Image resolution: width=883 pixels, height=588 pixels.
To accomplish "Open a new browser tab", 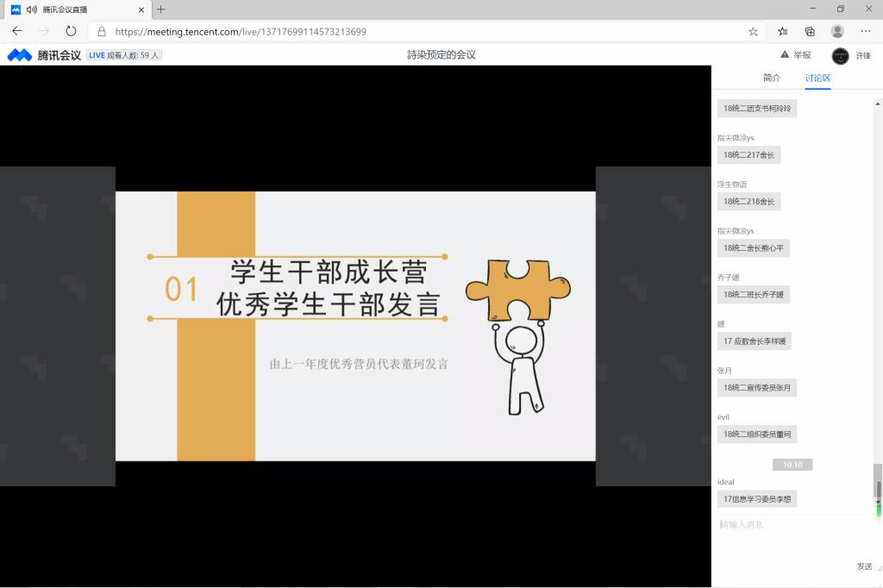I will click(160, 9).
